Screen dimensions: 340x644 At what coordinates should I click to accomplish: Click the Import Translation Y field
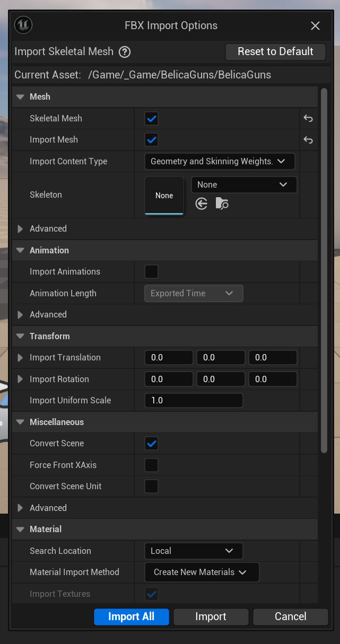pyautogui.click(x=221, y=358)
